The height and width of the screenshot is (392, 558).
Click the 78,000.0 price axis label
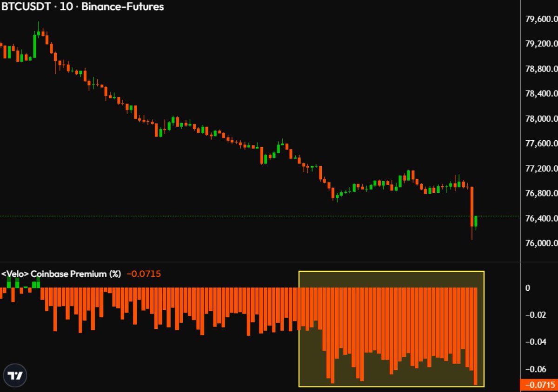(541, 119)
